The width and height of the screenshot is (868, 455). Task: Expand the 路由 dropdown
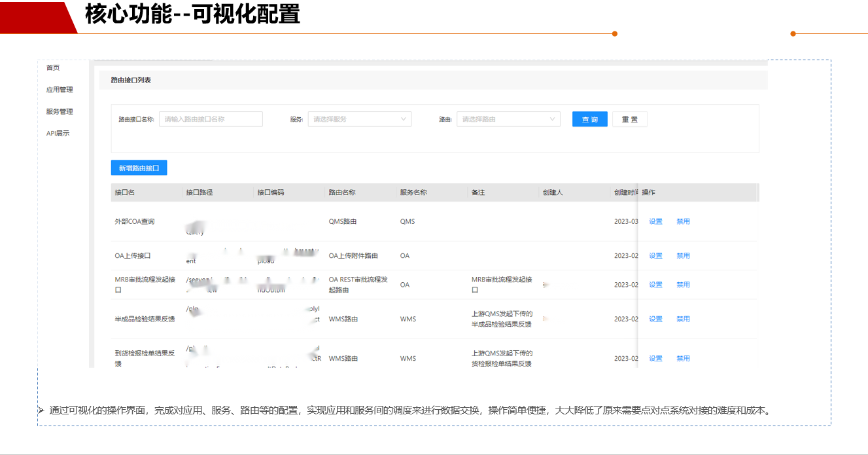508,119
